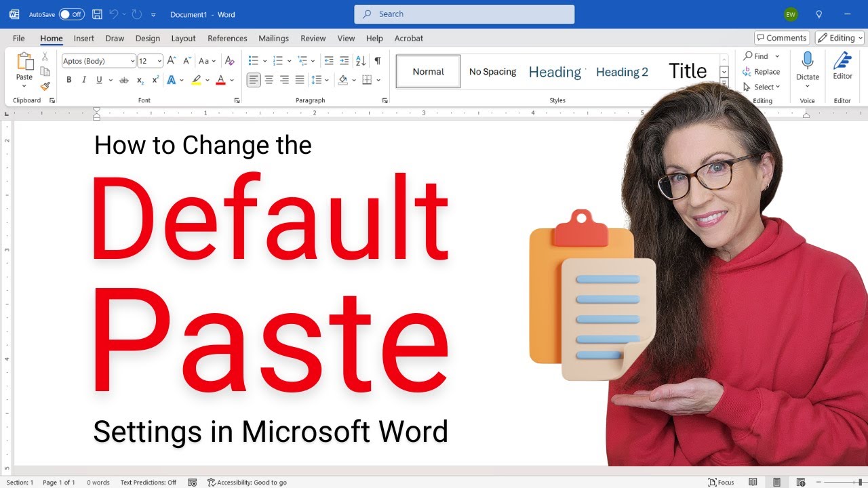The image size is (868, 488).
Task: Click the Cut scissors icon
Action: [x=45, y=57]
